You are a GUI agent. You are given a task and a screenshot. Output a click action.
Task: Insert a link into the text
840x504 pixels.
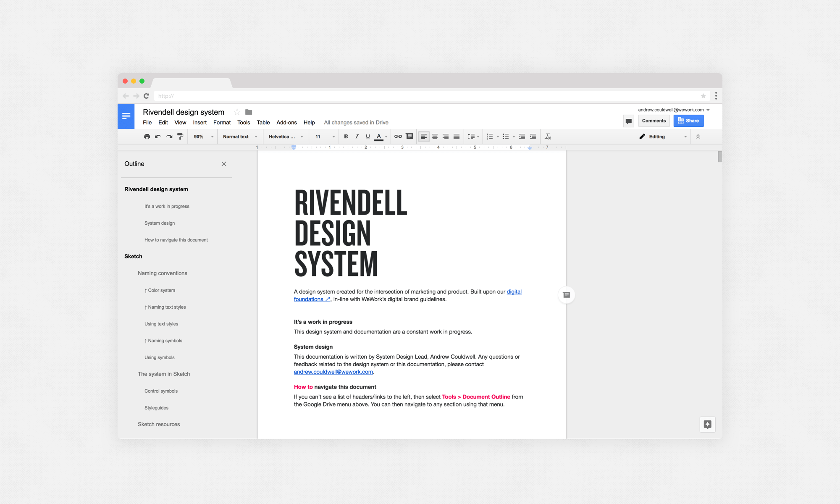[x=397, y=136]
